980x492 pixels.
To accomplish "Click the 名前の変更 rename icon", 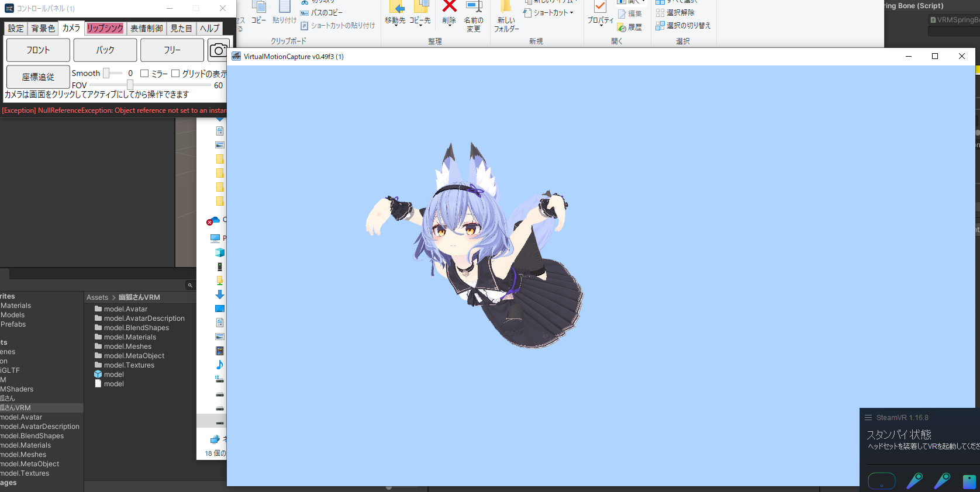I will 474,6.
